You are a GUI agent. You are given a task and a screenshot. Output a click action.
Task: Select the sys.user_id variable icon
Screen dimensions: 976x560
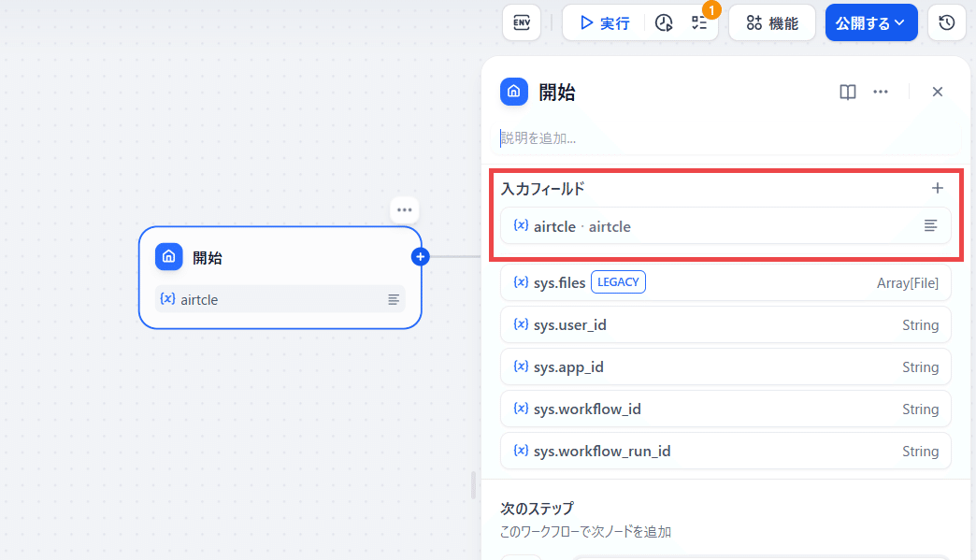click(x=522, y=324)
